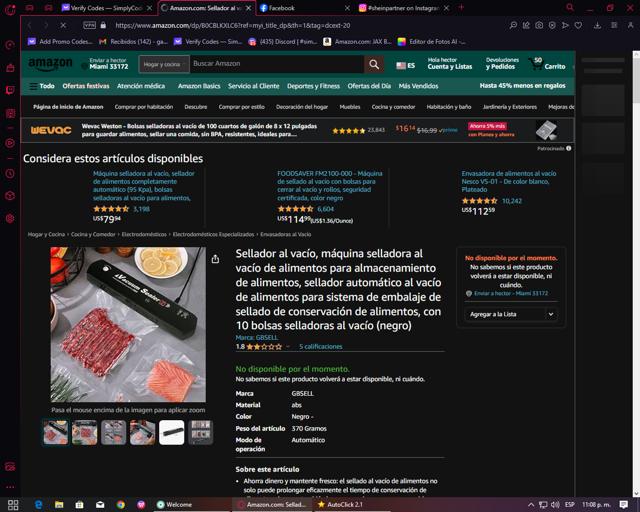
Task: Open the 5 calificaciones reviews link
Action: click(321, 347)
